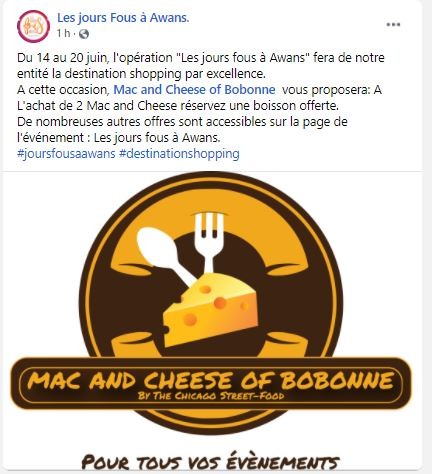Click the cheese wedge in the logo

pyautogui.click(x=211, y=310)
